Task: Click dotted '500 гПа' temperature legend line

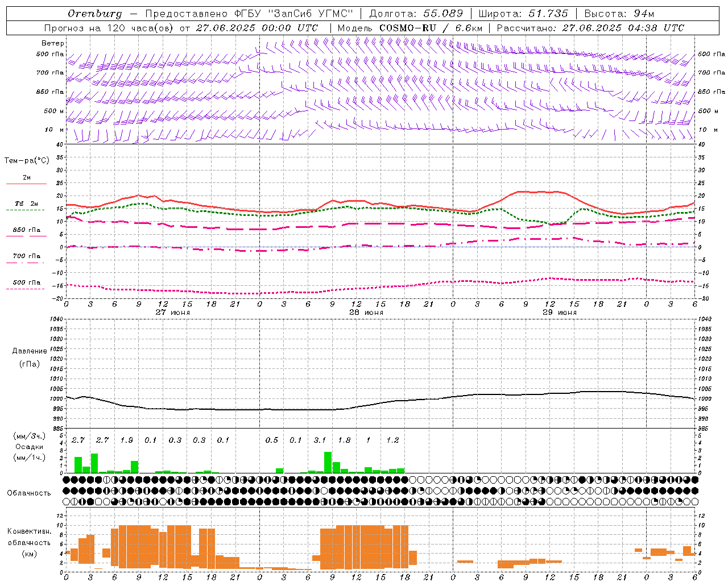Action: tap(26, 289)
